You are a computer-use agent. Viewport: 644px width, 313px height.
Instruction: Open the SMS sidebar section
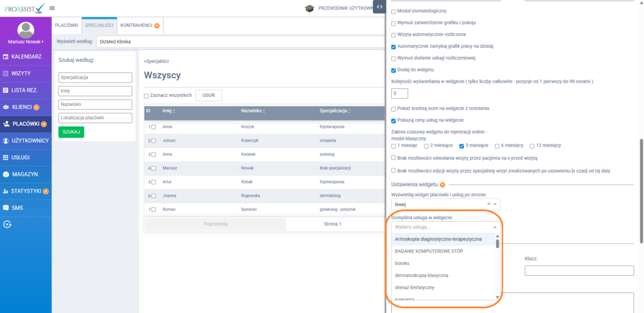[18, 207]
